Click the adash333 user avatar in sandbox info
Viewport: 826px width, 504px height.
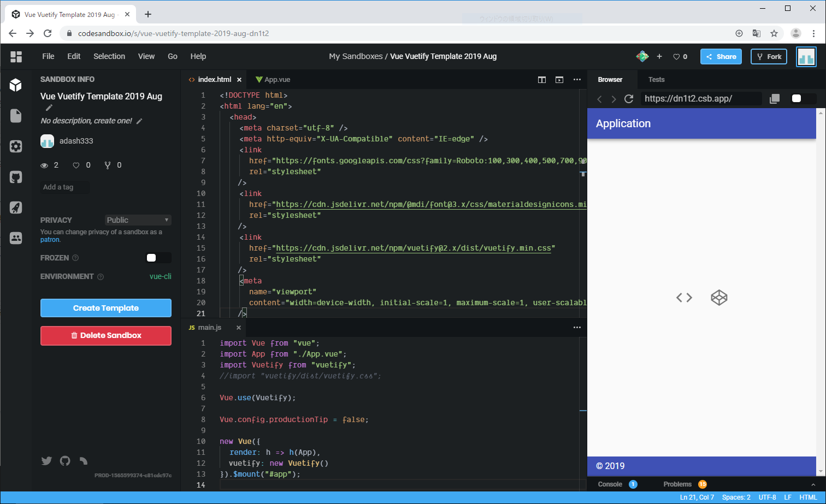47,141
